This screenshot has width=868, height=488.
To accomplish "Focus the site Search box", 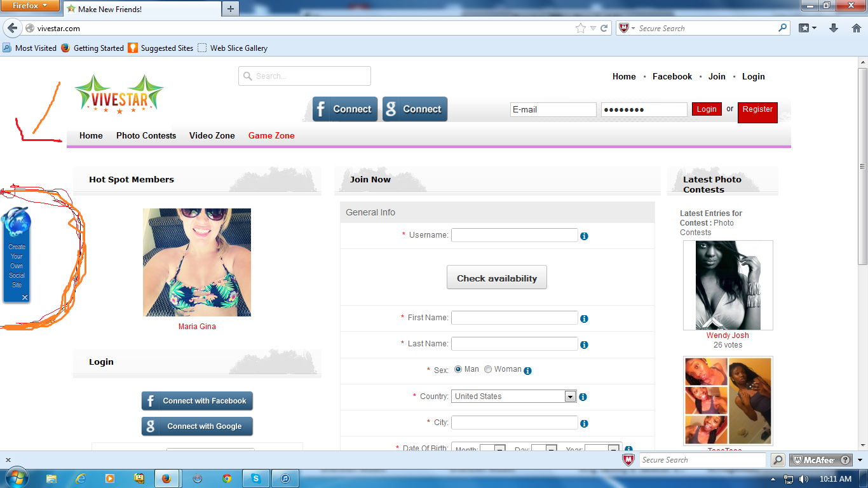I will pos(304,76).
